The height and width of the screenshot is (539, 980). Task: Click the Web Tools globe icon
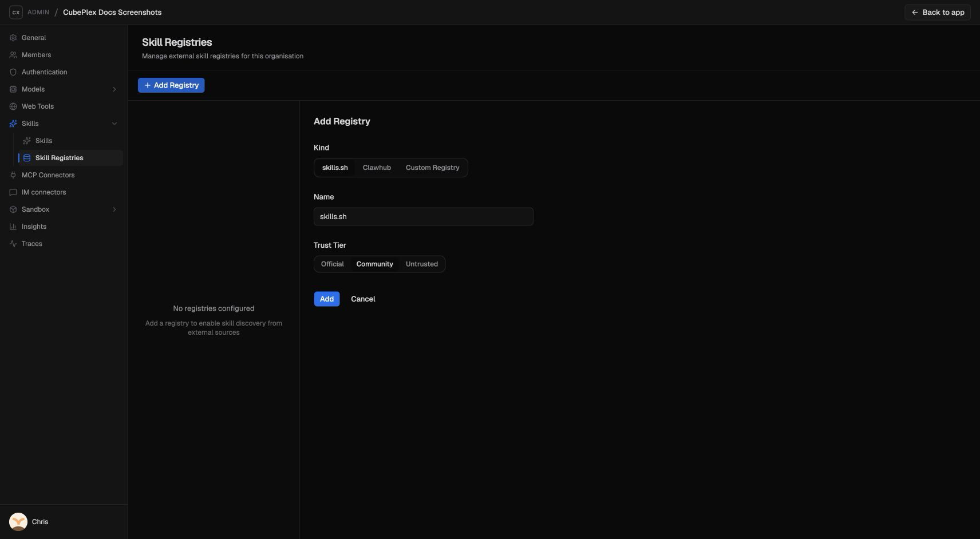(x=13, y=106)
